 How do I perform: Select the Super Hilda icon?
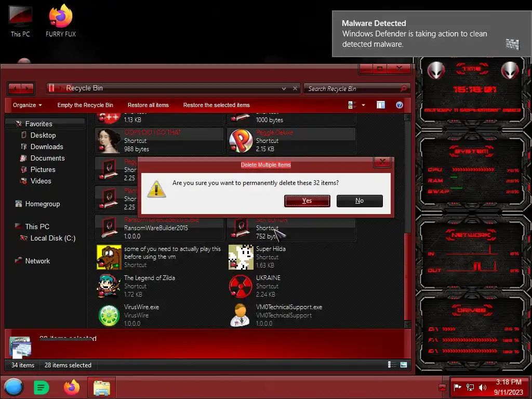click(x=241, y=257)
